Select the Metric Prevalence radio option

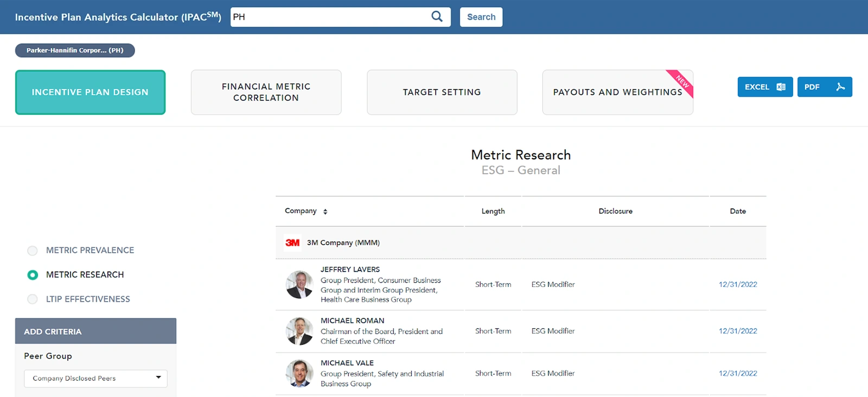click(x=33, y=251)
